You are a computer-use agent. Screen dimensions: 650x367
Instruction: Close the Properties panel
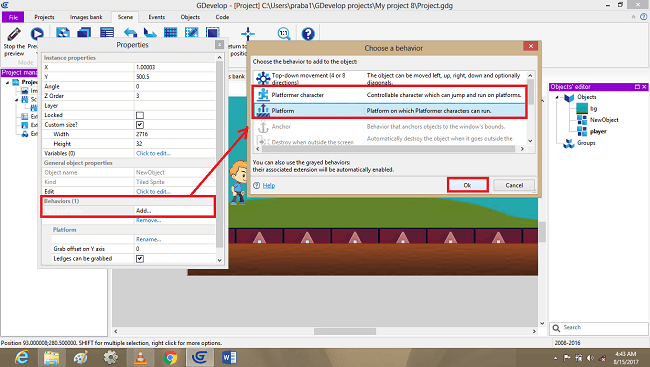pos(219,45)
